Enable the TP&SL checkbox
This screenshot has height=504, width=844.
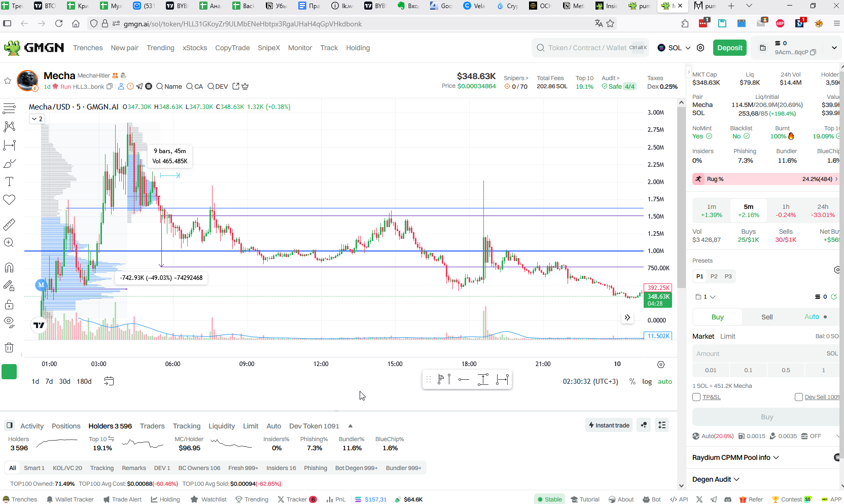(696, 397)
